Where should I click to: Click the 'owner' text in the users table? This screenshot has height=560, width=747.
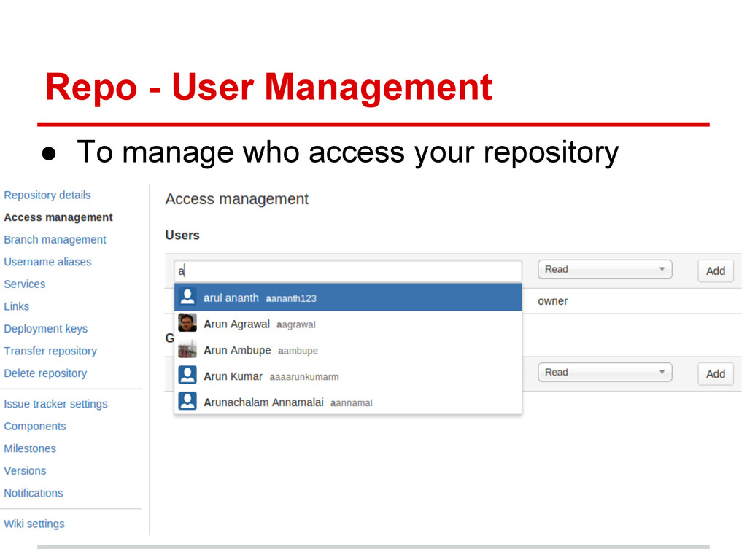click(x=553, y=301)
